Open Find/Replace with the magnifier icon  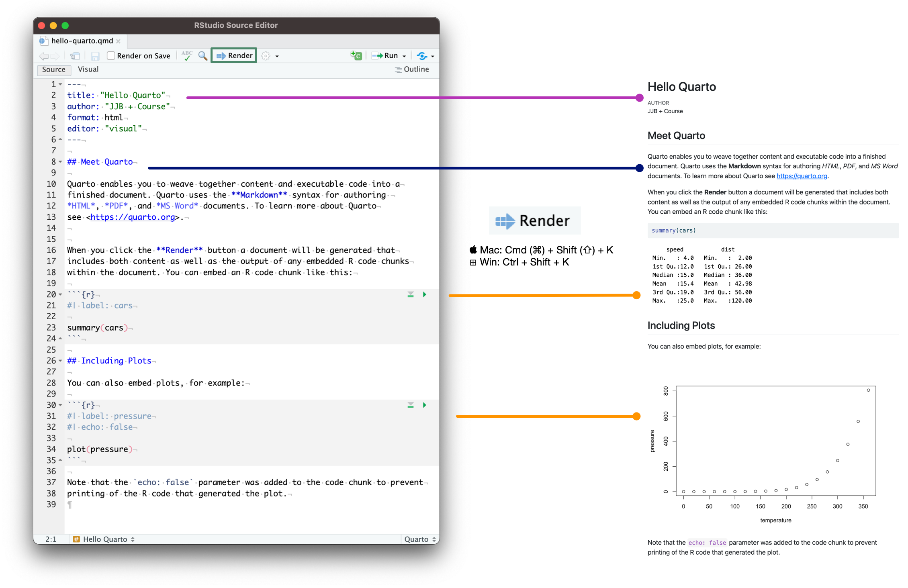[202, 55]
